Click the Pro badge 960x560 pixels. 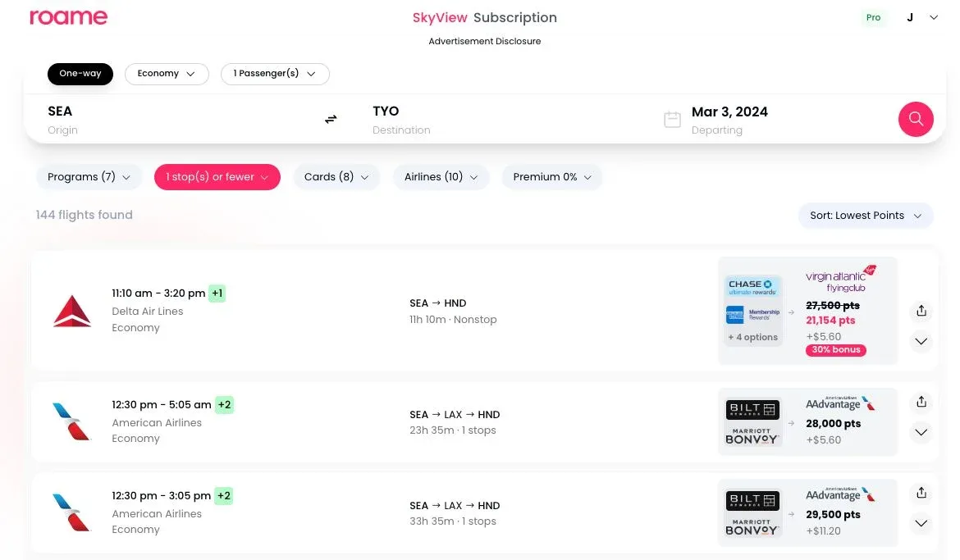click(x=873, y=18)
